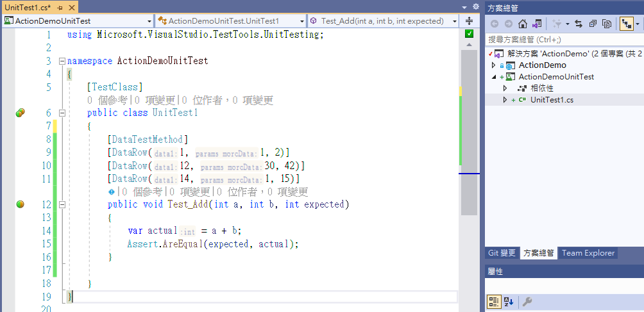This screenshot has height=312, width=644.
Task: Click the scroll-up arrow of editor scrollbar
Action: (470, 45)
